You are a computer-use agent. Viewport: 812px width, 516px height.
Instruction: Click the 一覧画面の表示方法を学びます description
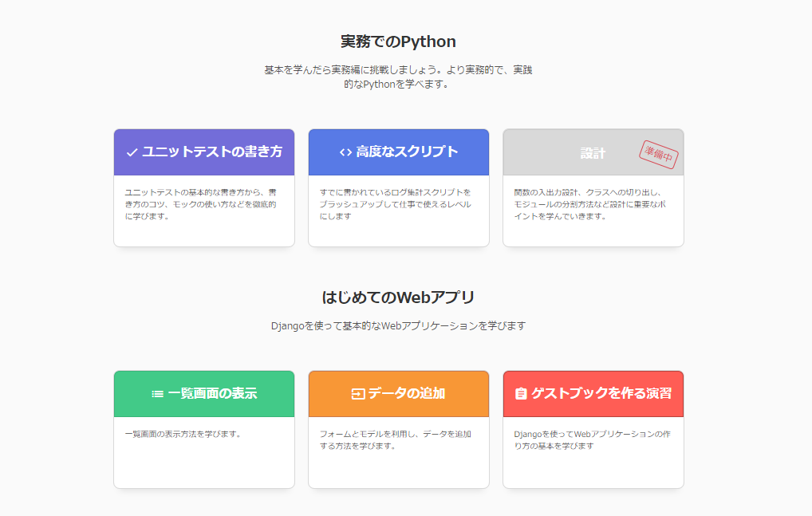[x=183, y=434]
